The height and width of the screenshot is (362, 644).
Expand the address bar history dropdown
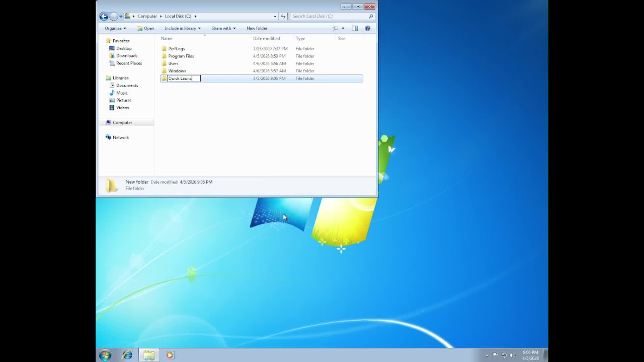(275, 16)
